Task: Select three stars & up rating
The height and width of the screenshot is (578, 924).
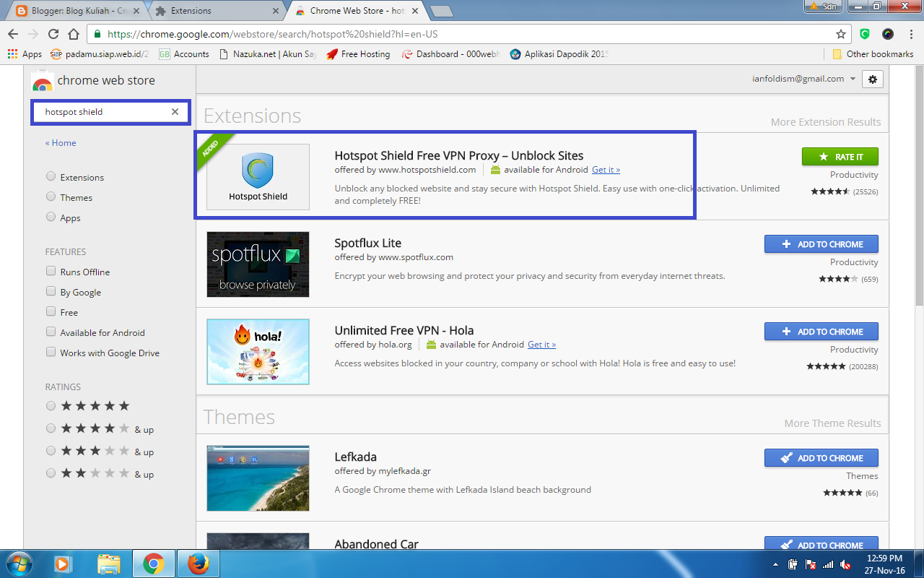Action: pos(51,451)
